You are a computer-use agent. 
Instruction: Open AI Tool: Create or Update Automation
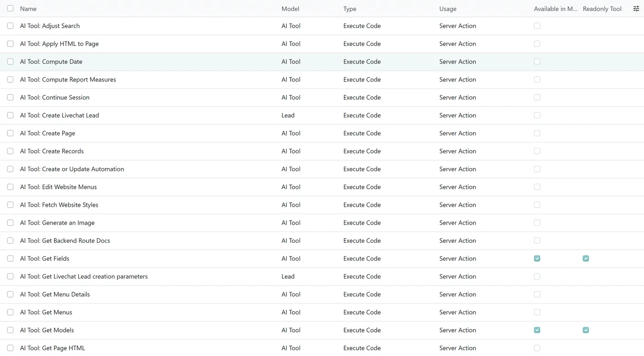coord(72,169)
